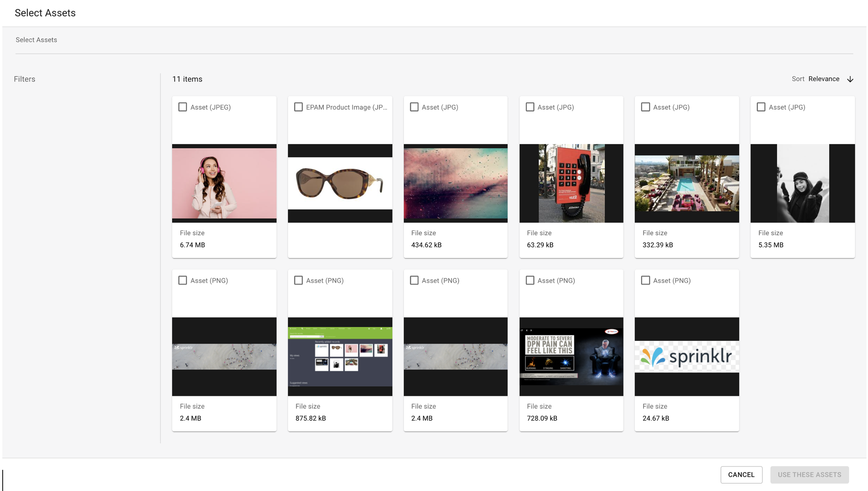This screenshot has height=491, width=868.
Task: Click the CANCEL button
Action: [741, 474]
